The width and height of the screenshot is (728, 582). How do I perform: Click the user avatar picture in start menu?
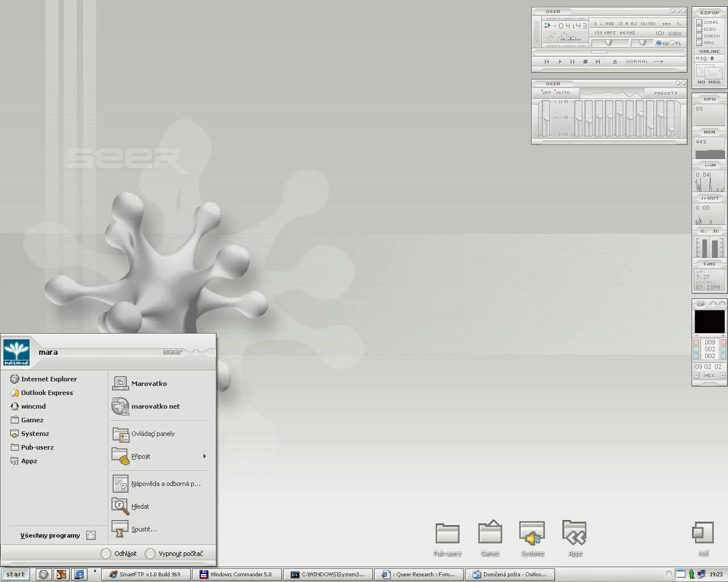16,352
